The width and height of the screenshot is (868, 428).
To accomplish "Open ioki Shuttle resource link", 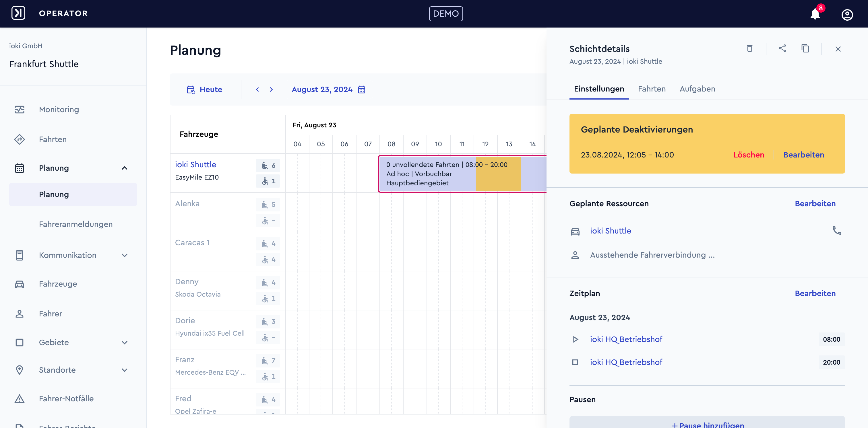I will point(610,231).
